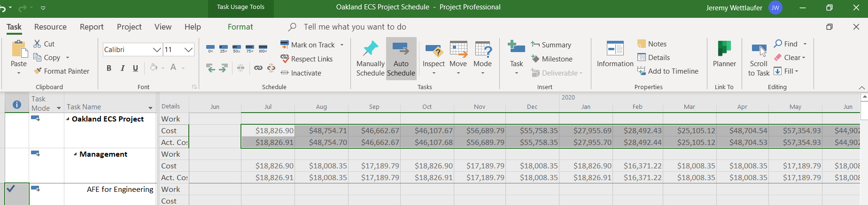Screen dimensions: 868x205
Task: Expand the Copy options arrow
Action: [x=68, y=58]
